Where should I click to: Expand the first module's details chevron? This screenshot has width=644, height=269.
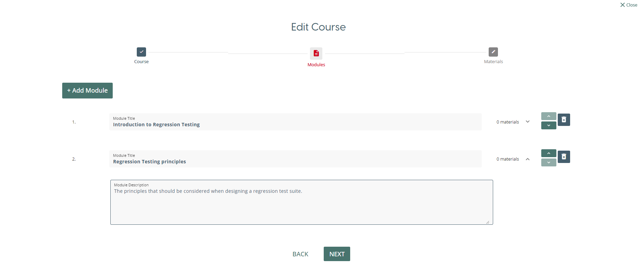click(528, 122)
